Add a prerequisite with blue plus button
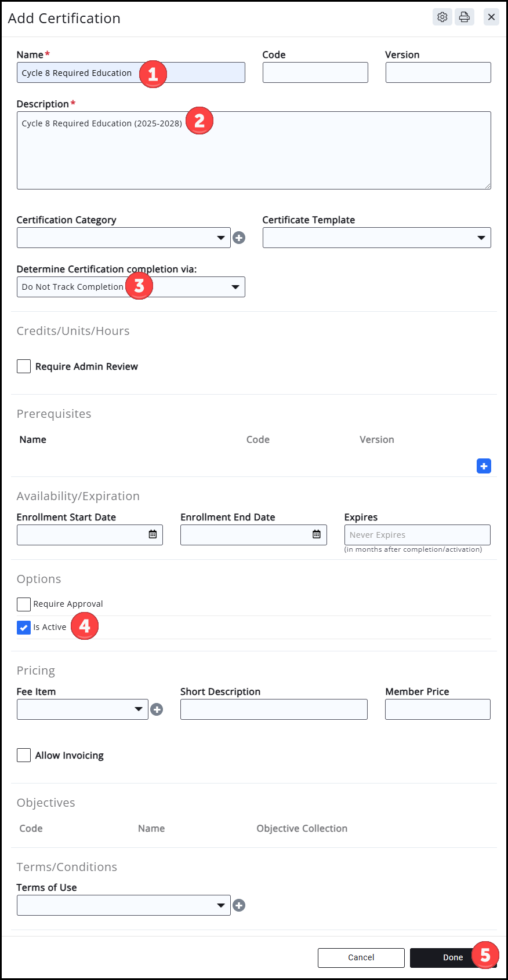Image resolution: width=508 pixels, height=980 pixels. tap(484, 466)
